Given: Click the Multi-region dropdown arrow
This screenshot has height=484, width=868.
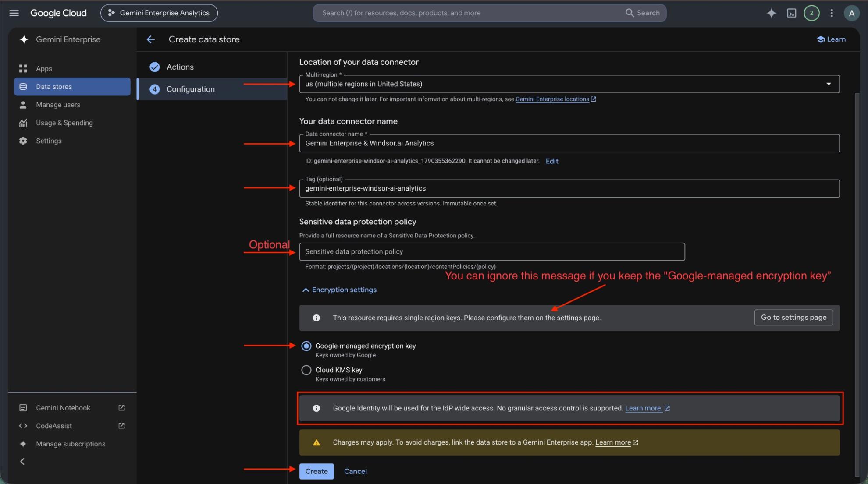Looking at the screenshot, I should 829,84.
